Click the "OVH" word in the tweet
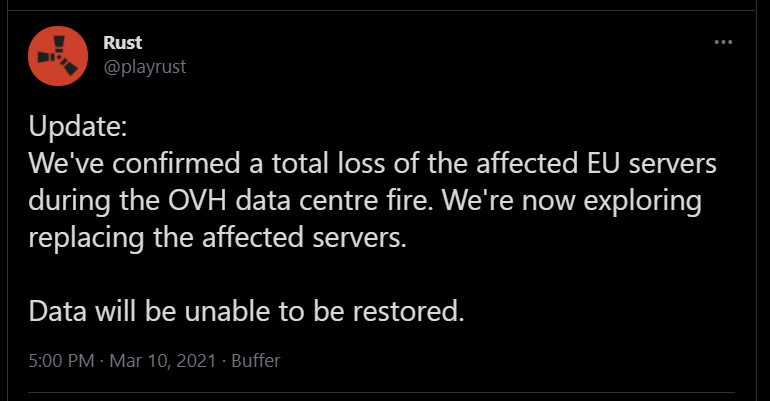The width and height of the screenshot is (770, 401). [197, 200]
